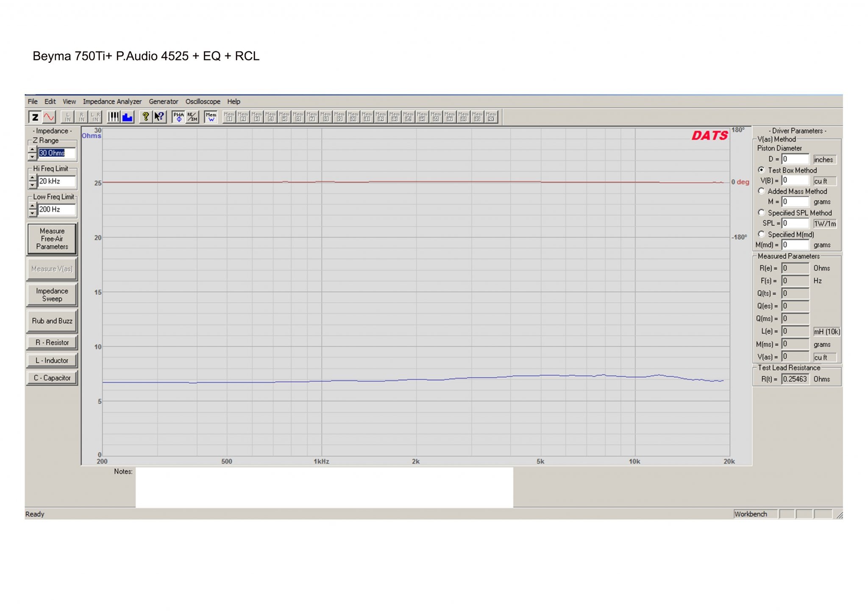Screen dimensions: 868x614
Task: Open help with yellow question mark icon
Action: click(146, 117)
